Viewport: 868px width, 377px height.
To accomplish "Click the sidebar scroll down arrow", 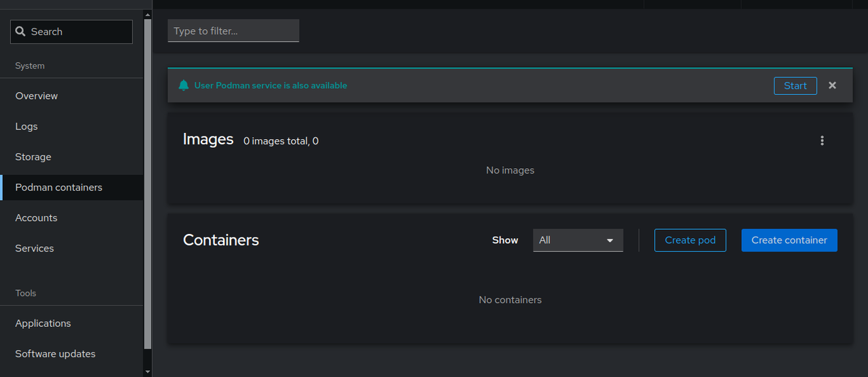I will tap(148, 372).
